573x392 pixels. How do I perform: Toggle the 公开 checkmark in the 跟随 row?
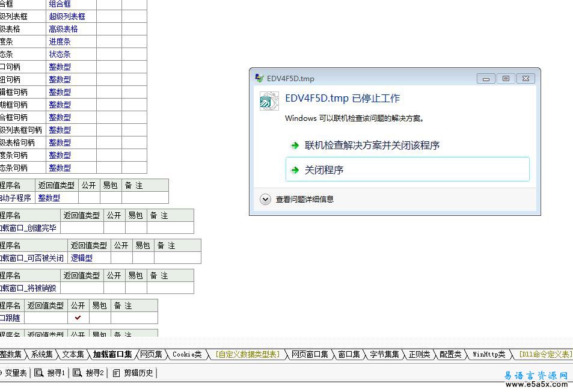point(78,318)
